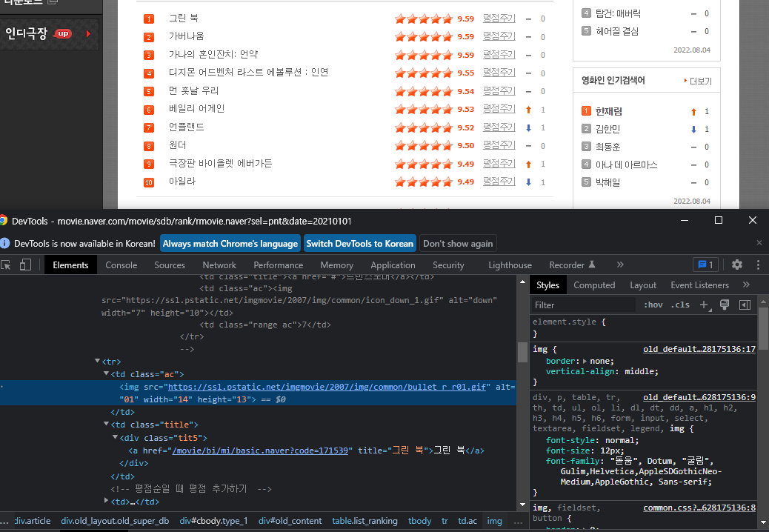This screenshot has width=769, height=532.
Task: Open DevTools settings gear
Action: [x=736, y=265]
